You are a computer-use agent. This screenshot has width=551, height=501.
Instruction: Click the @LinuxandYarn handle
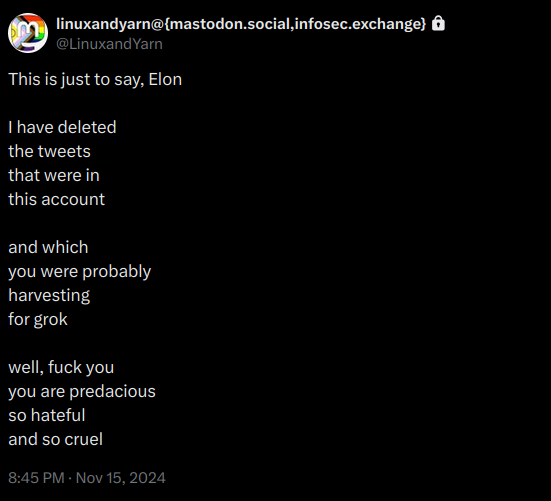click(x=109, y=44)
